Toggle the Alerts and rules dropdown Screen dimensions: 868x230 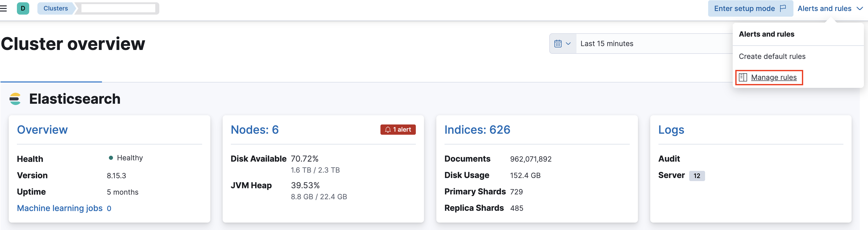[x=830, y=8]
